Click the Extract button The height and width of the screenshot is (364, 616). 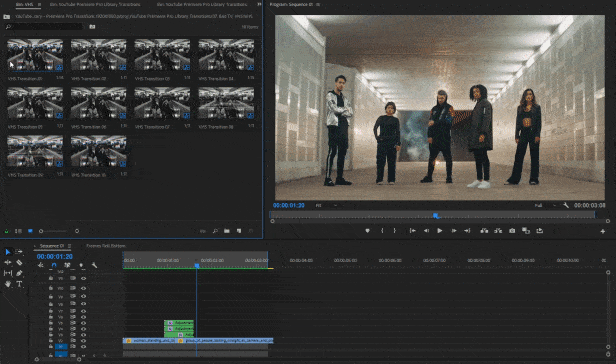(498, 231)
